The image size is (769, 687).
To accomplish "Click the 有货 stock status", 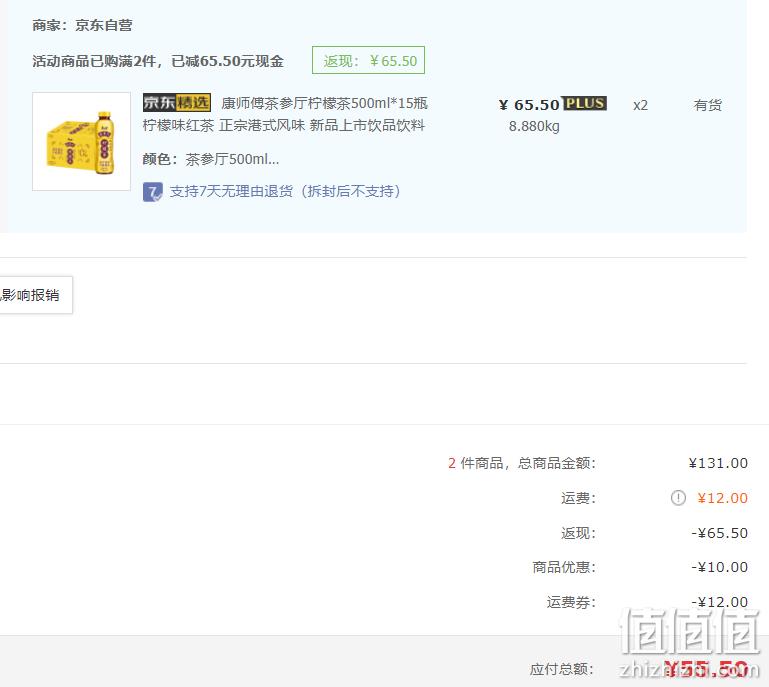I will tap(708, 105).
